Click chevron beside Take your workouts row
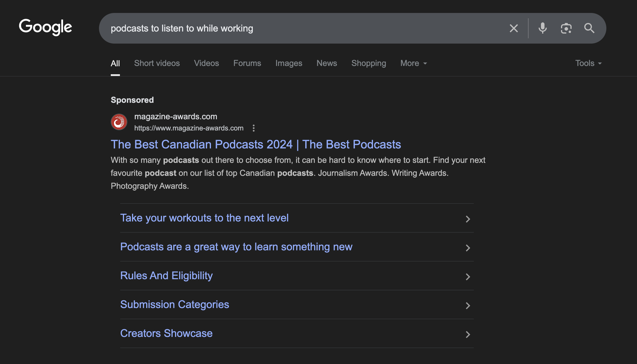This screenshot has width=637, height=364. coord(468,219)
